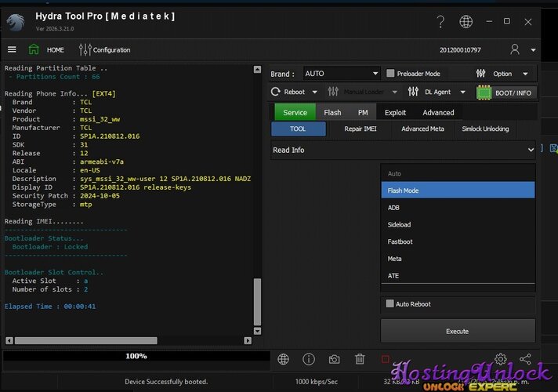Select Fastboot from the mode list
Image resolution: width=558 pixels, height=392 pixels.
(x=400, y=241)
